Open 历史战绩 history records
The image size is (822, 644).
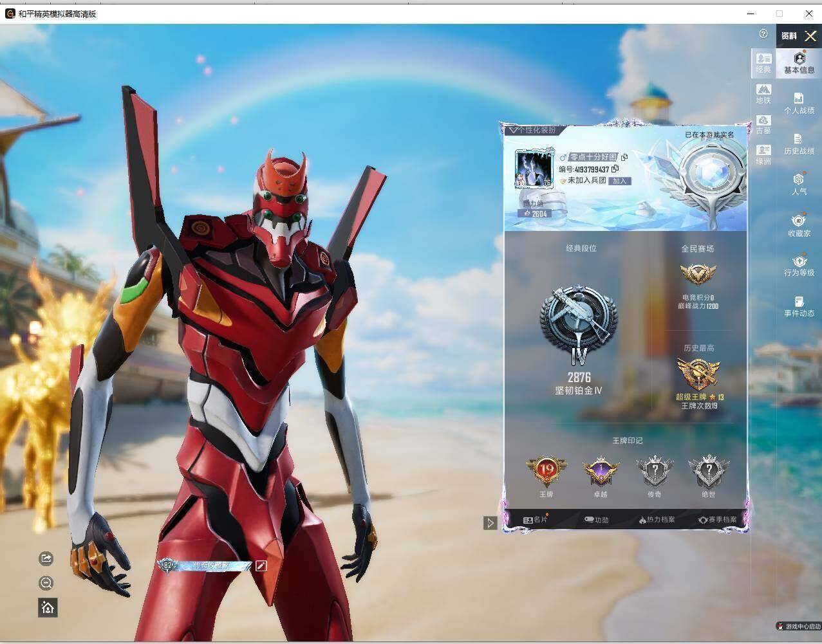[799, 144]
